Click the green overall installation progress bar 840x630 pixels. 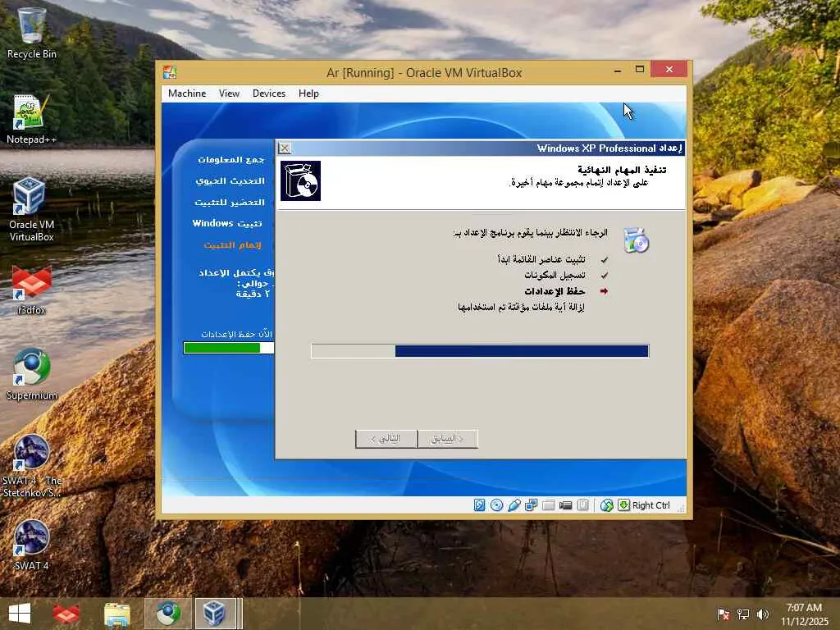(x=229, y=348)
